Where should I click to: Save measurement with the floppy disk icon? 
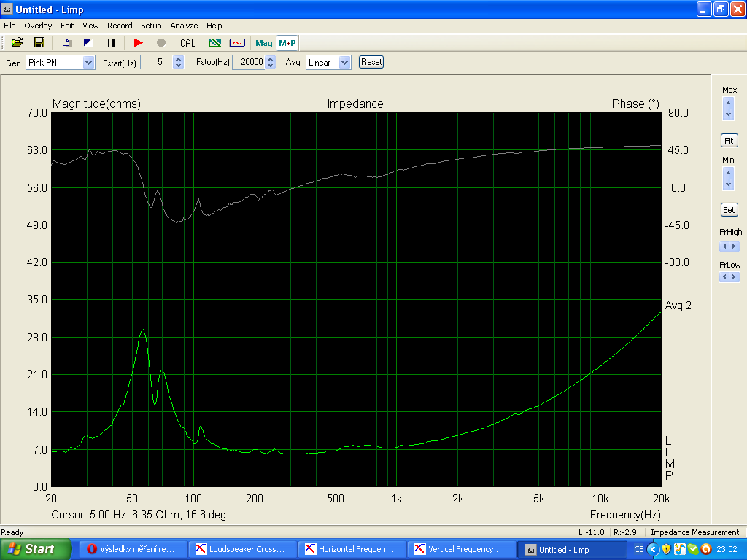click(x=39, y=43)
